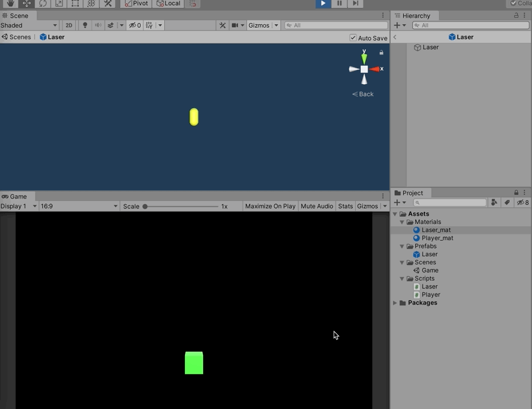
Task: Activate the Scale tool
Action: pos(58,3)
